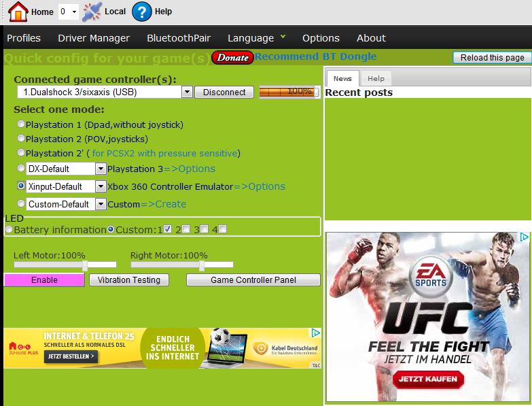Click the 100% battery level bar
Viewport: 532px width, 406px height.
click(289, 92)
